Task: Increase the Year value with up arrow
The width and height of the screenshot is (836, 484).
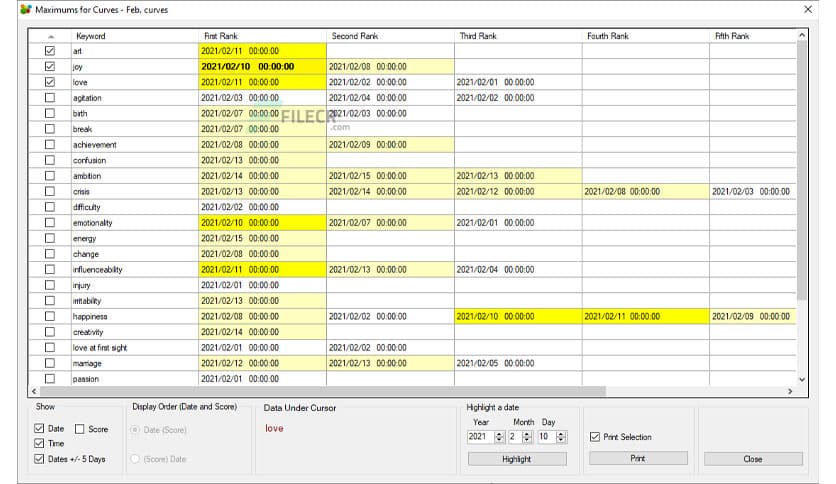Action: (x=499, y=434)
